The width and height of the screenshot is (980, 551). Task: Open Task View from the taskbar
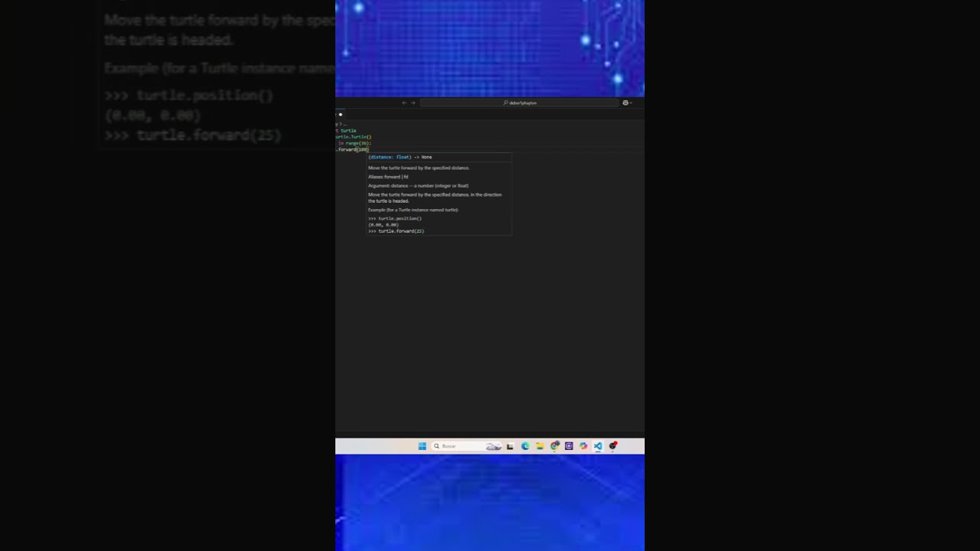510,446
